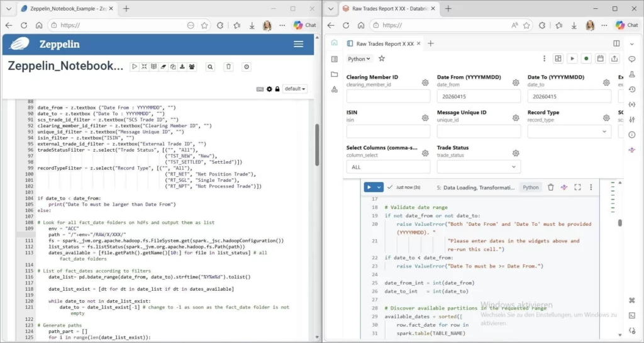The height and width of the screenshot is (343, 644).
Task: Open Databricks home icon in sidebar
Action: (x=335, y=42)
